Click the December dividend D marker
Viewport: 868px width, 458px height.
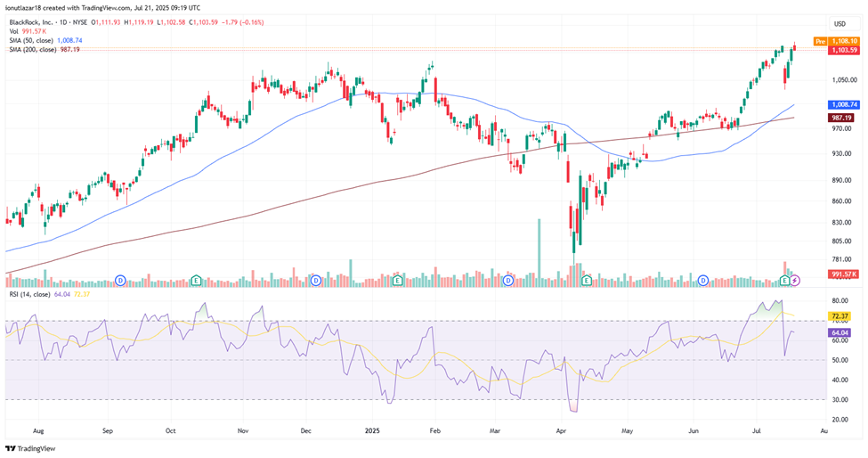(316, 281)
